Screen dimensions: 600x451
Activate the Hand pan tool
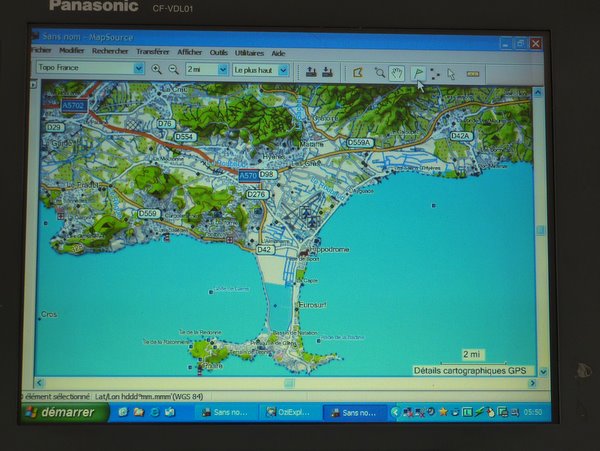coord(397,73)
